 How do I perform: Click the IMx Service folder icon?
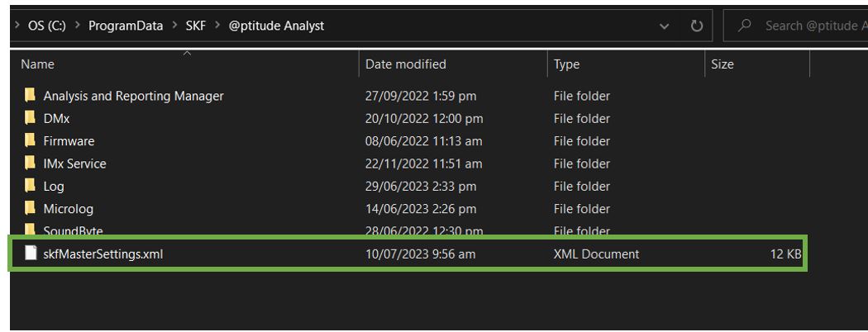tap(31, 164)
